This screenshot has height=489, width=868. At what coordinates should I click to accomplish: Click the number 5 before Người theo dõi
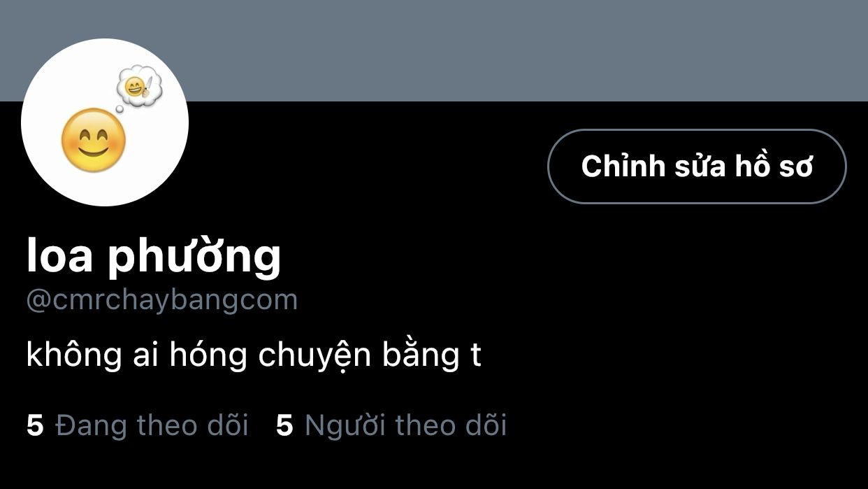coord(284,425)
